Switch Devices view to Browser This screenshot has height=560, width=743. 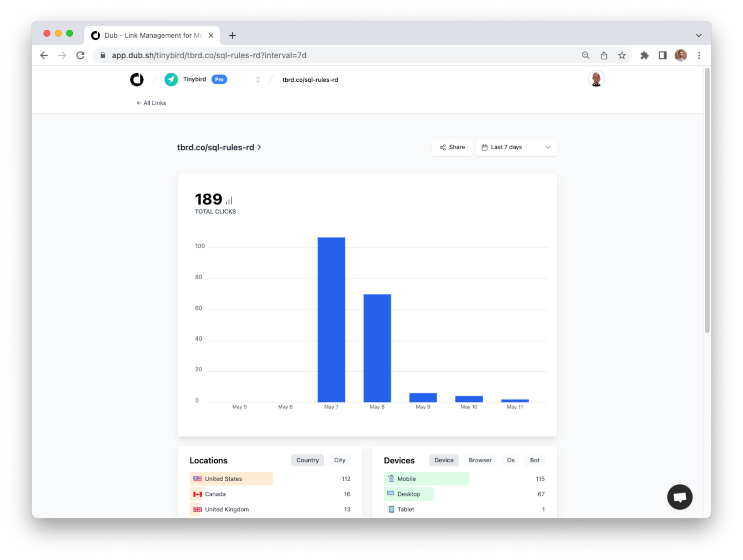480,460
